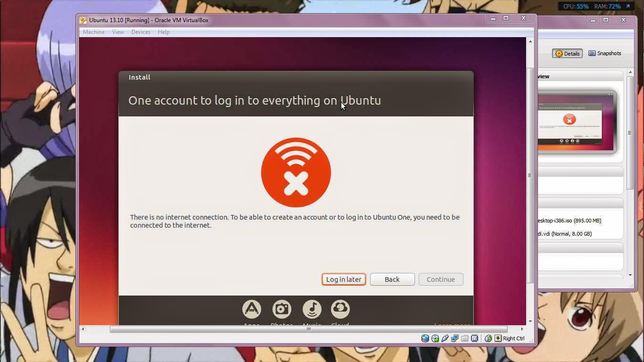
Task: Click the horizontal scrollbar left arrow
Action: click(83, 329)
